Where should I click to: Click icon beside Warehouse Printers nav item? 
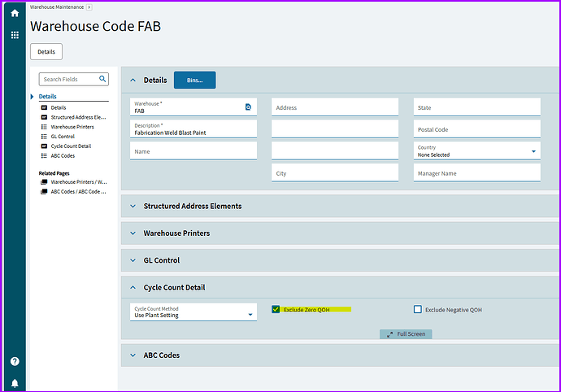(44, 127)
